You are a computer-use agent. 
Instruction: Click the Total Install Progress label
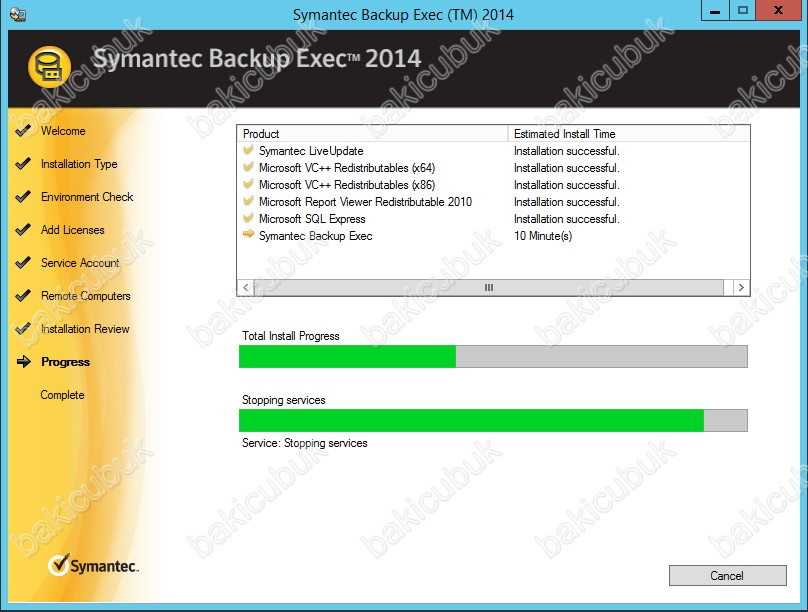click(x=291, y=336)
